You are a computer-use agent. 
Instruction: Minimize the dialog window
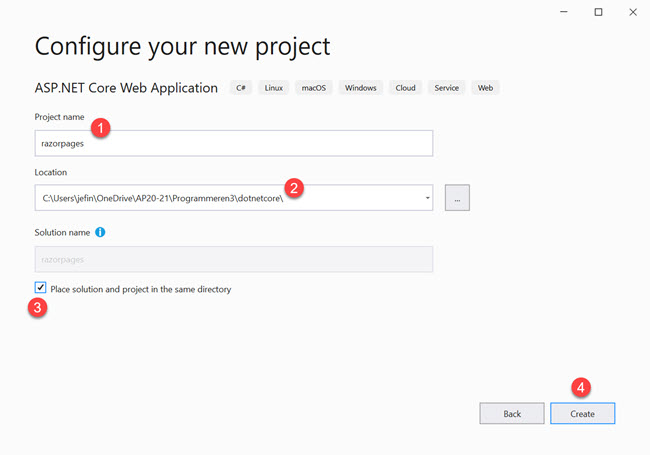[564, 12]
